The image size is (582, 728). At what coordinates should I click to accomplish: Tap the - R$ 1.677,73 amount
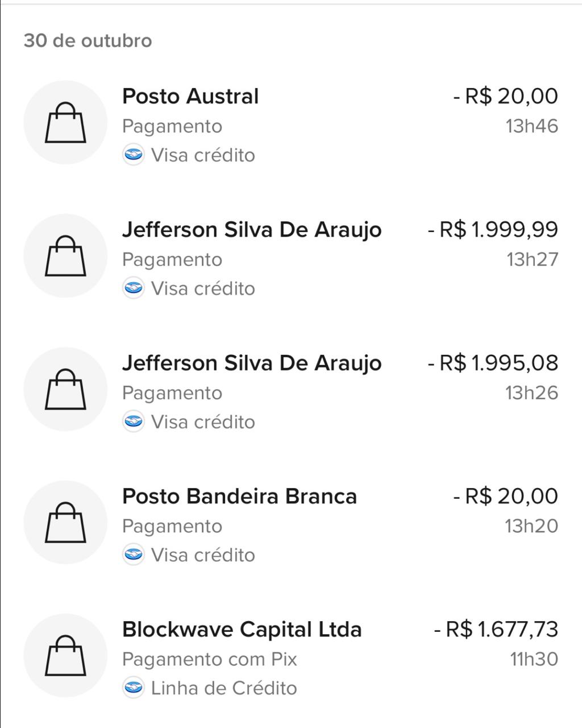click(496, 630)
